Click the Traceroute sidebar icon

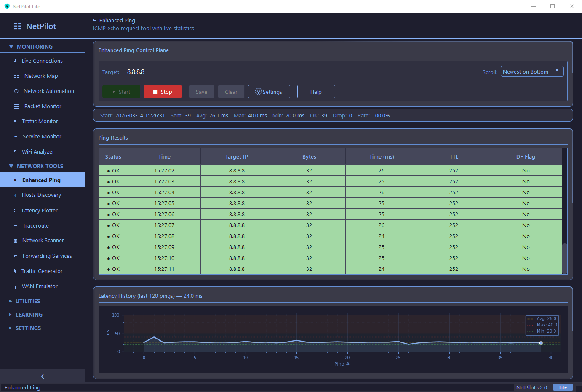coord(16,226)
